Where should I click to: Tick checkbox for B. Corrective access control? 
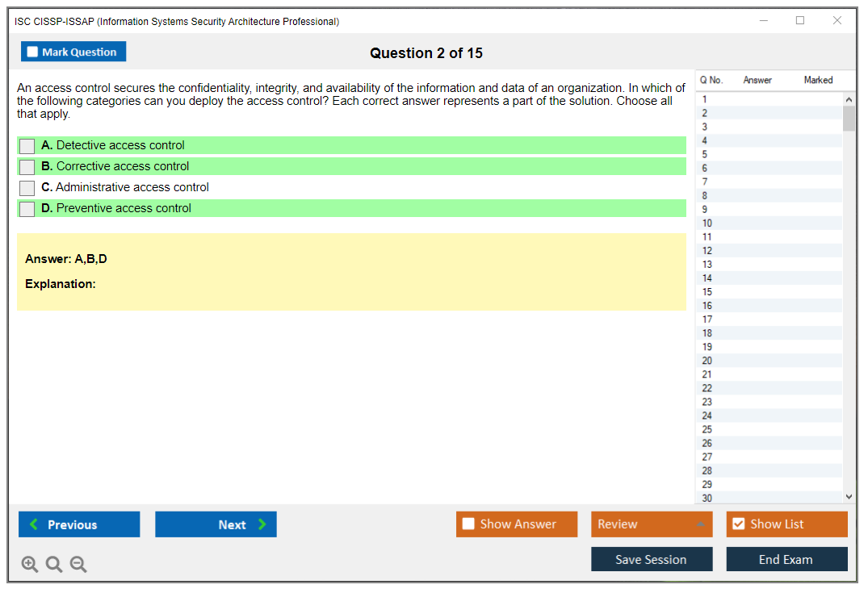(x=27, y=167)
